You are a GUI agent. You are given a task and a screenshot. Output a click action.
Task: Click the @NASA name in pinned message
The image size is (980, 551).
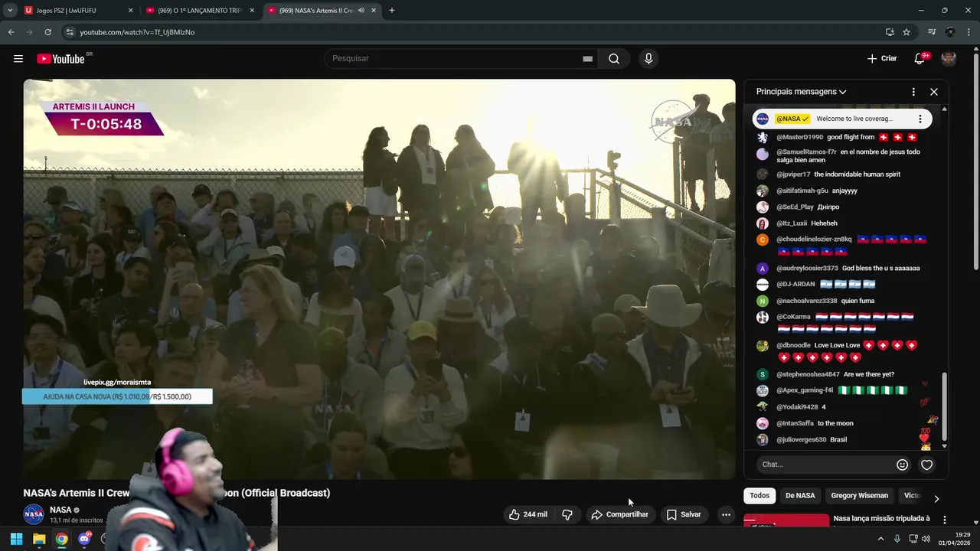click(792, 119)
